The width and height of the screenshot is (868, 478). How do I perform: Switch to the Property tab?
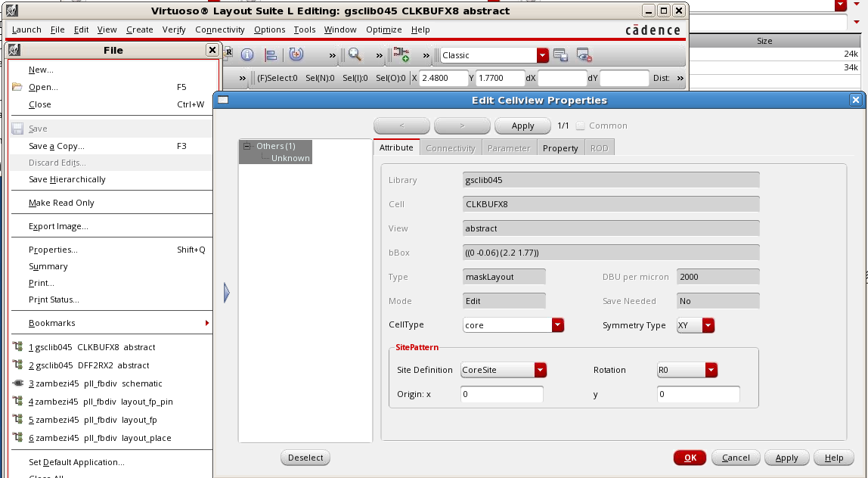[560, 148]
